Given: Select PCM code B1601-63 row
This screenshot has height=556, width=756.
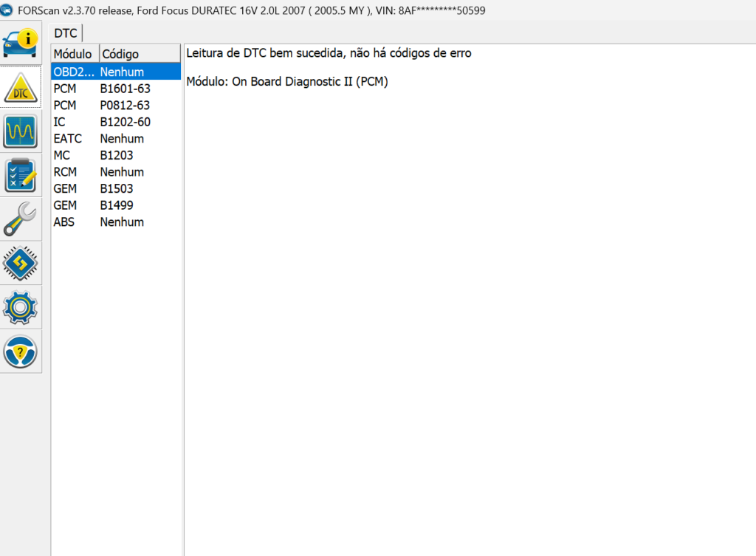Looking at the screenshot, I should (115, 89).
